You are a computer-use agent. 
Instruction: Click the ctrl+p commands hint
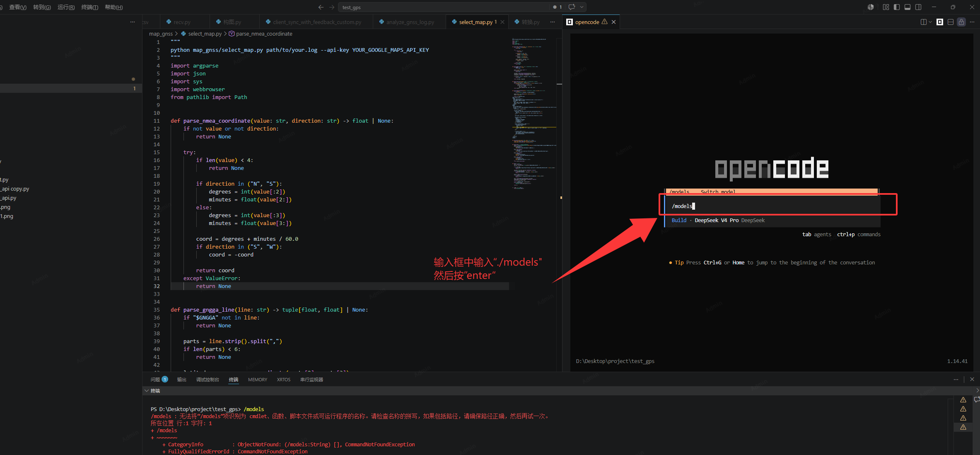click(859, 234)
